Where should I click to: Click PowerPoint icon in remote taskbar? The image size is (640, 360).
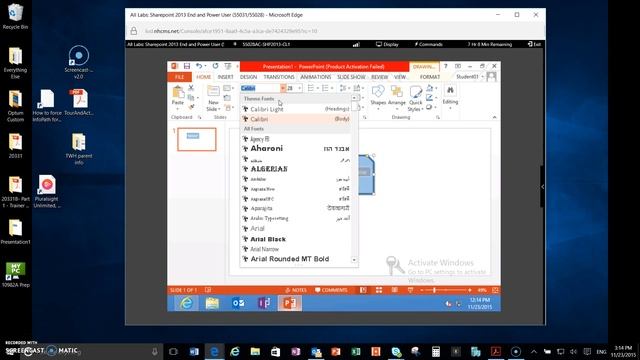pyautogui.click(x=290, y=303)
